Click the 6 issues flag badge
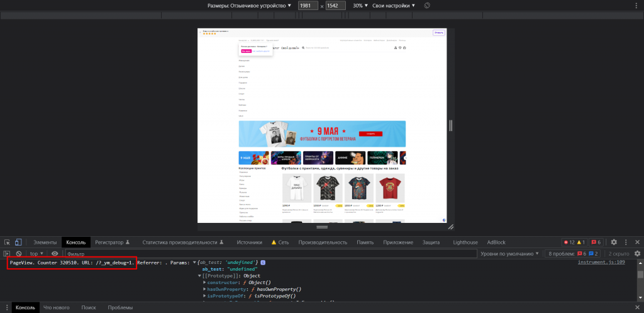 coord(596,242)
